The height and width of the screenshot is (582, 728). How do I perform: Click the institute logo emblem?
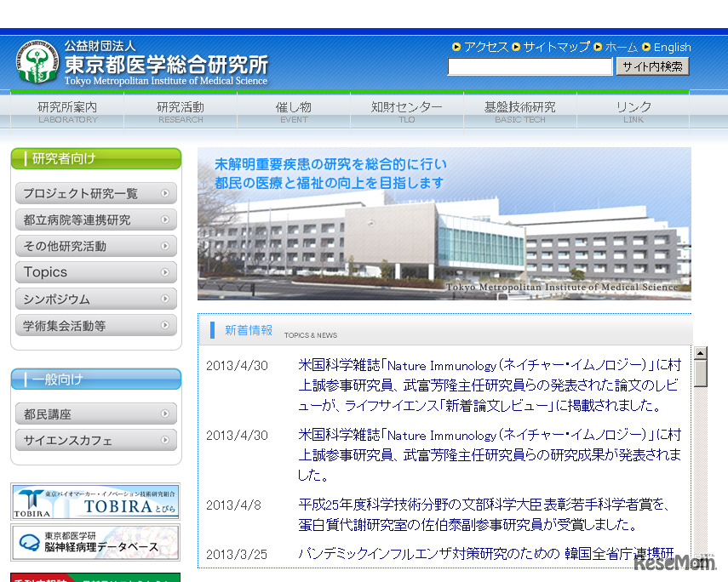(x=35, y=59)
